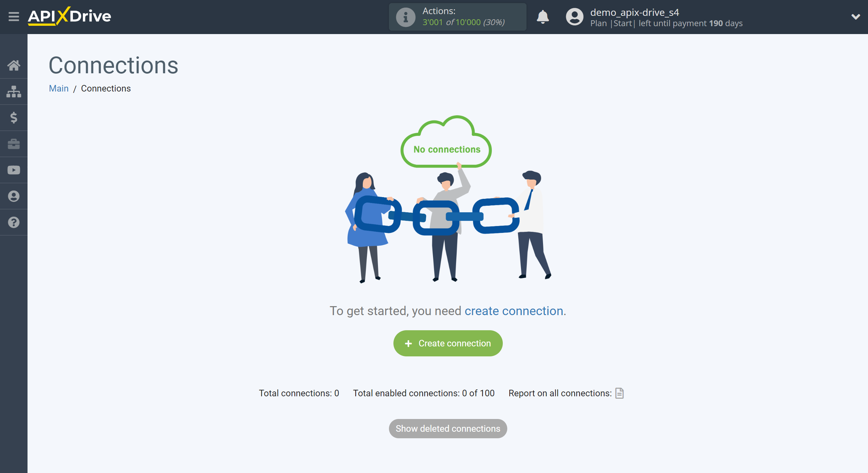Click the hamburger menu icon top-left
This screenshot has height=473, width=868.
pos(13,16)
